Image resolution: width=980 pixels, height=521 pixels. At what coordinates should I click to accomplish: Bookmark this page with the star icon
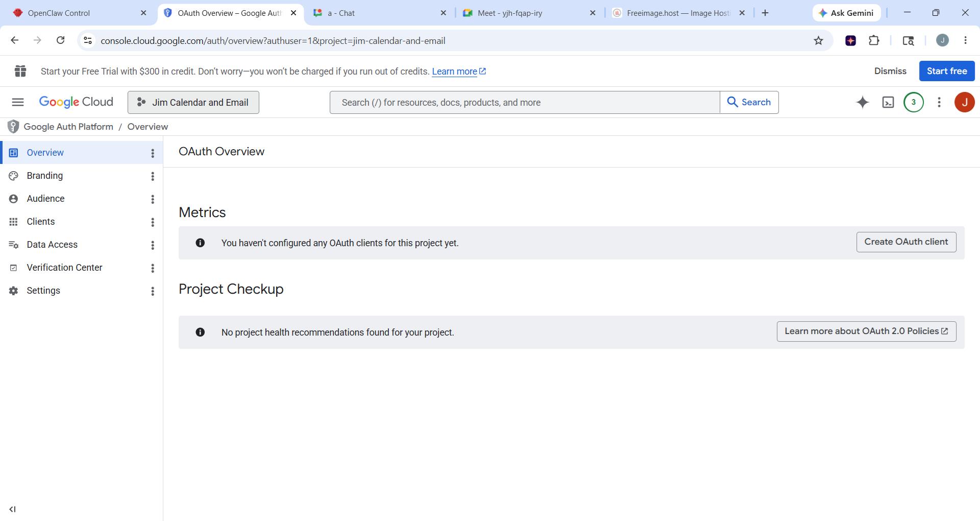[819, 40]
